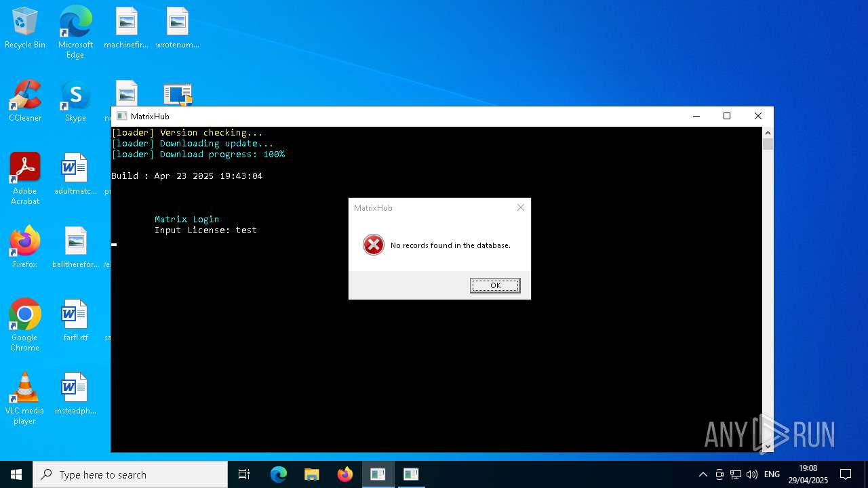The width and height of the screenshot is (868, 488).
Task: Click the 'No records found in the database.' message
Action: [450, 245]
